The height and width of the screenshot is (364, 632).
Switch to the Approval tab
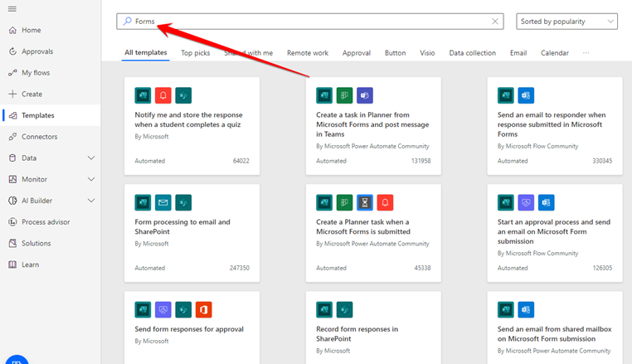click(357, 53)
